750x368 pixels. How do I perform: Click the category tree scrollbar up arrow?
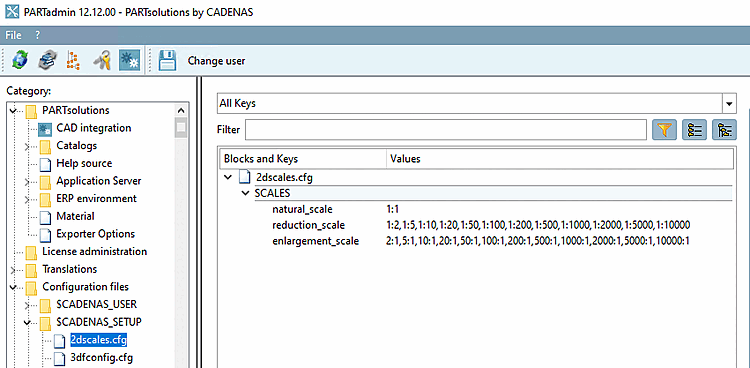(x=181, y=111)
